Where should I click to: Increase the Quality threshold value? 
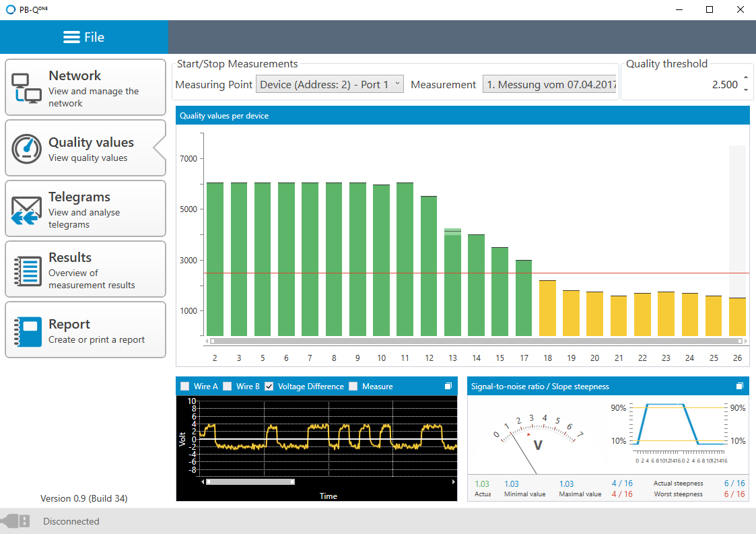coord(745,78)
